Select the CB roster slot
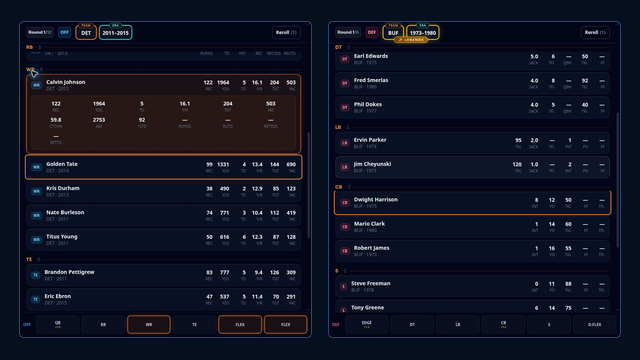640x360 pixels. (503, 324)
